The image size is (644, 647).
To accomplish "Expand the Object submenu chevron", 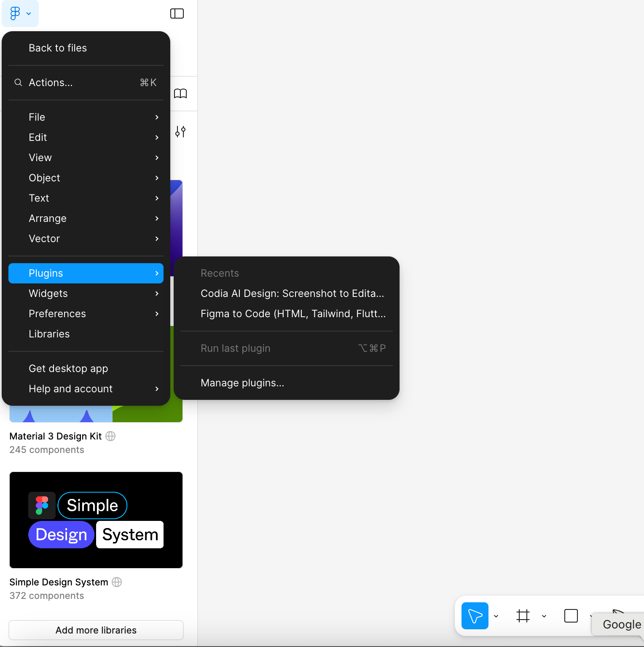I will [x=157, y=178].
